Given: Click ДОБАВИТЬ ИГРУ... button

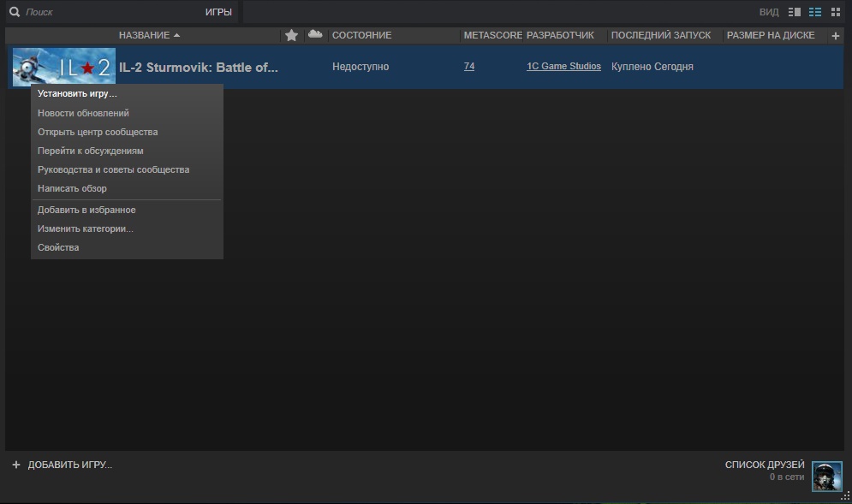Looking at the screenshot, I should coord(70,465).
